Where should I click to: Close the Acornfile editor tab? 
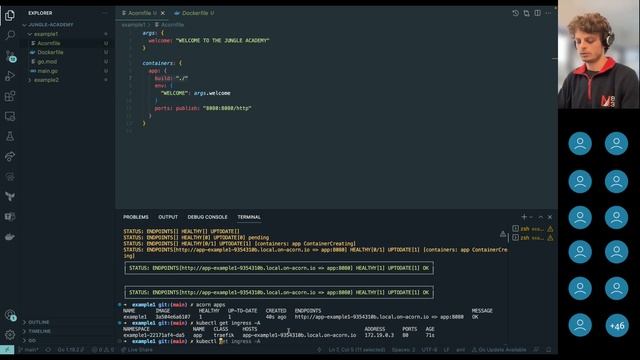click(163, 13)
